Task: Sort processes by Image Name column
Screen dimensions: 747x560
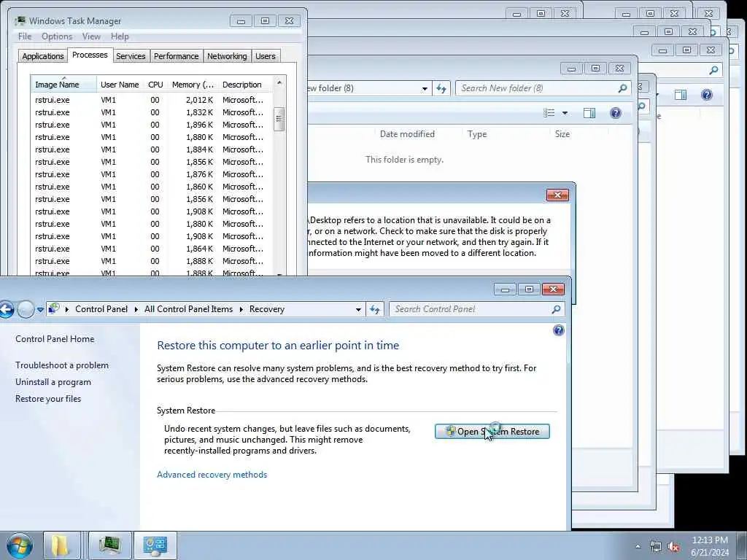Action: tap(63, 85)
